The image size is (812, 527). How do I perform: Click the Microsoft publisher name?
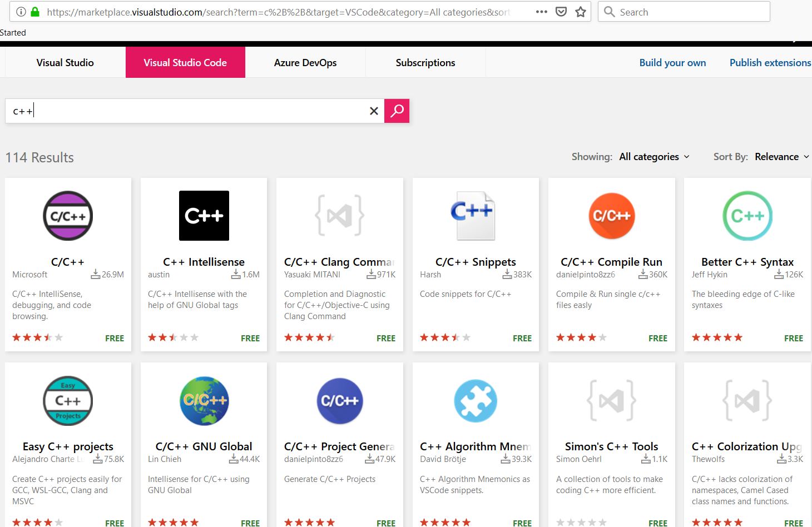tap(30, 275)
